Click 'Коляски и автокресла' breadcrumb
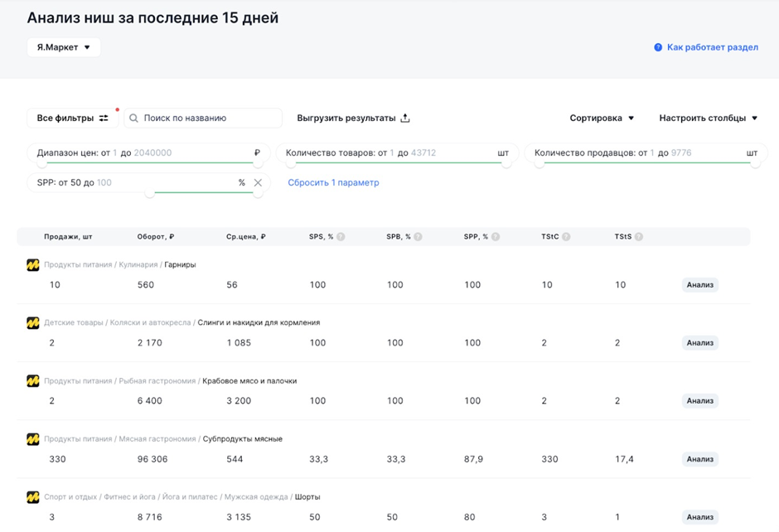Viewport: 779px width, 532px height. [150, 322]
